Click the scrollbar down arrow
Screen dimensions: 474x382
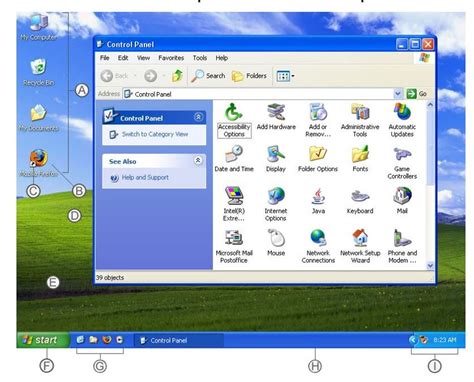coord(430,266)
